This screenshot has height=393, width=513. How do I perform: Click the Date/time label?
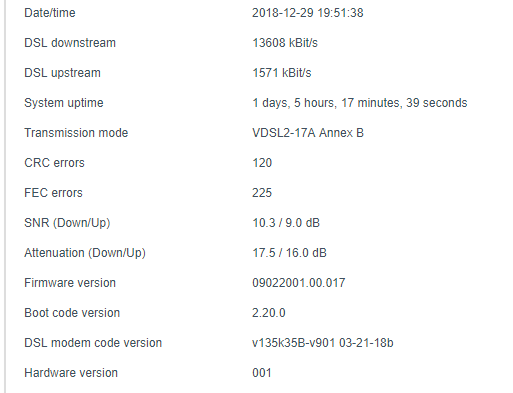point(50,13)
